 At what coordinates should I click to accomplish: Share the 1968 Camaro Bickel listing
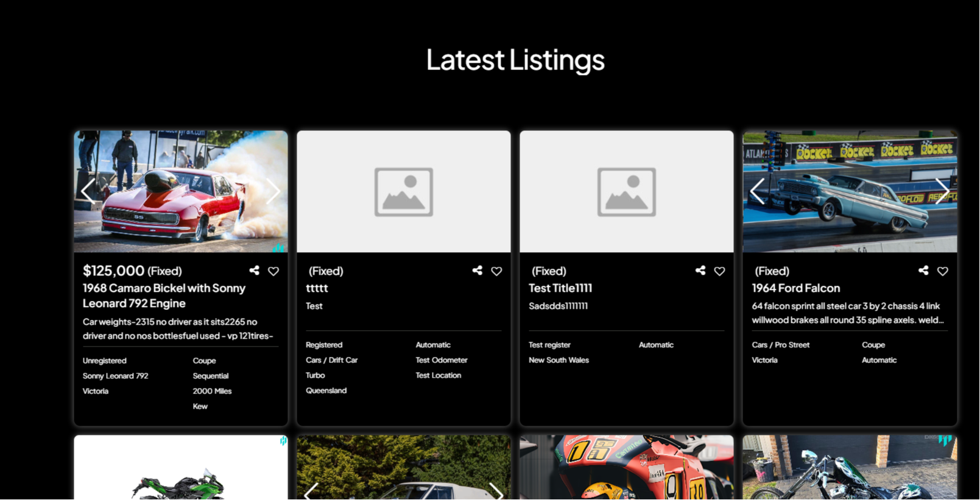click(x=254, y=270)
